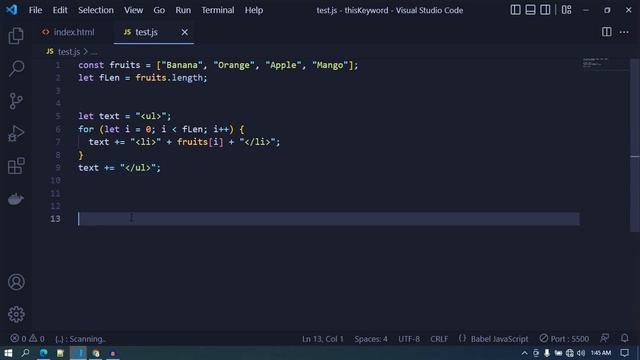Click Ln 13, Col 1 status item
640x360 pixels.
322,339
